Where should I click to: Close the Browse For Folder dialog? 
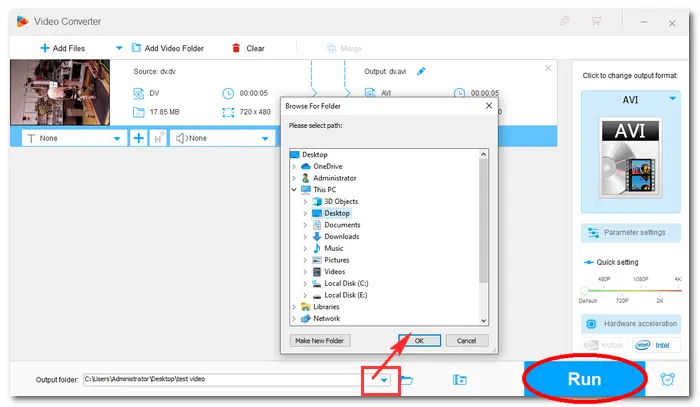click(489, 106)
